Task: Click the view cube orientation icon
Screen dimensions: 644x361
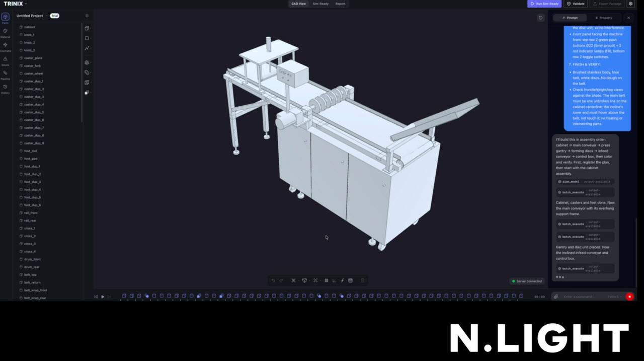Action: (304, 280)
